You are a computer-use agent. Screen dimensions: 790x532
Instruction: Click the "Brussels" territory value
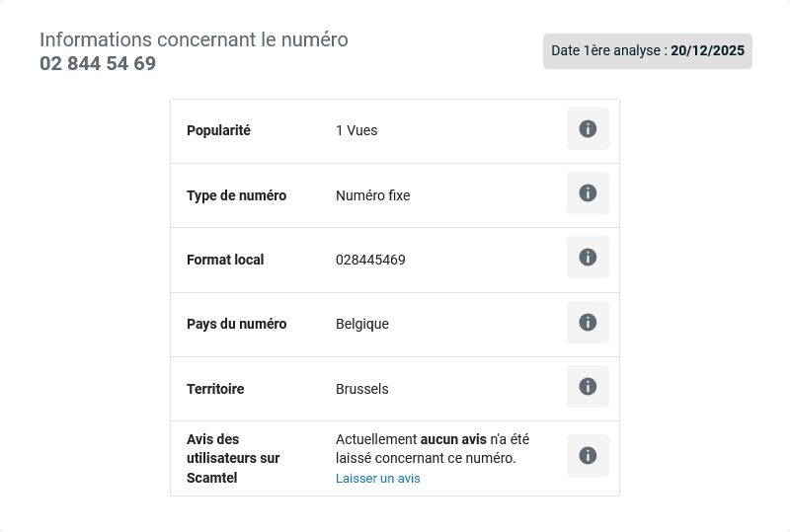[x=361, y=389]
